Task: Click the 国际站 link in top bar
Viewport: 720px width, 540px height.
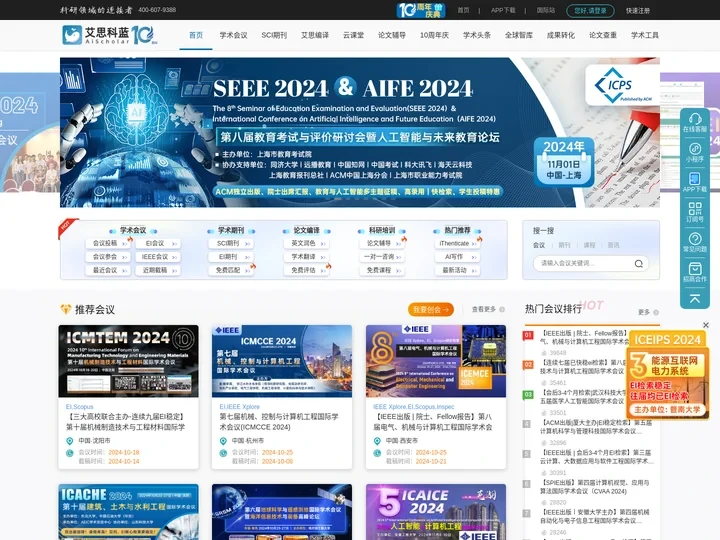Action: point(546,10)
